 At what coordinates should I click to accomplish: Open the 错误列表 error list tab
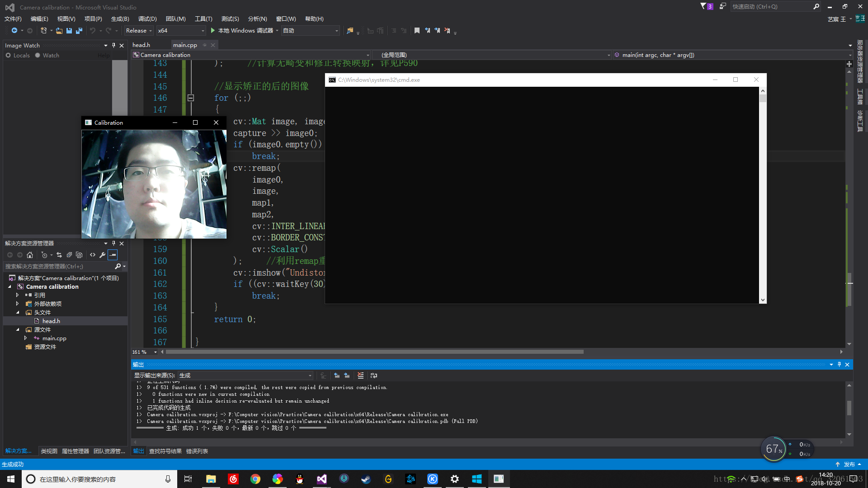coord(197,451)
